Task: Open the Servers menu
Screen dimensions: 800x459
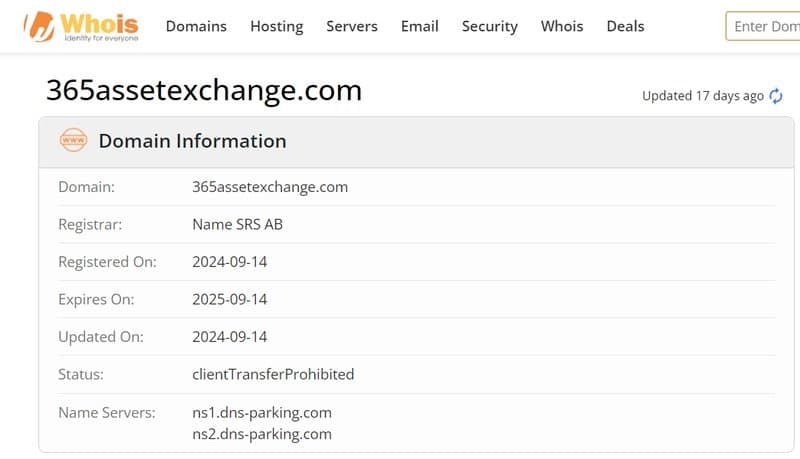Action: 352,26
